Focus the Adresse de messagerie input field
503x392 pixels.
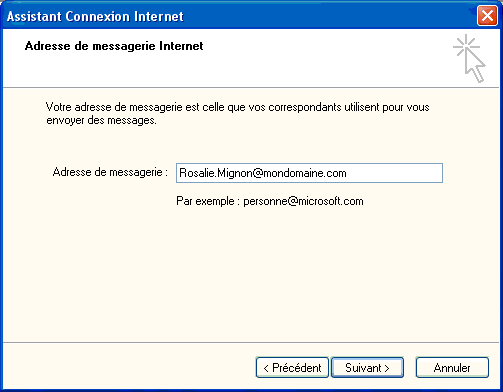309,173
